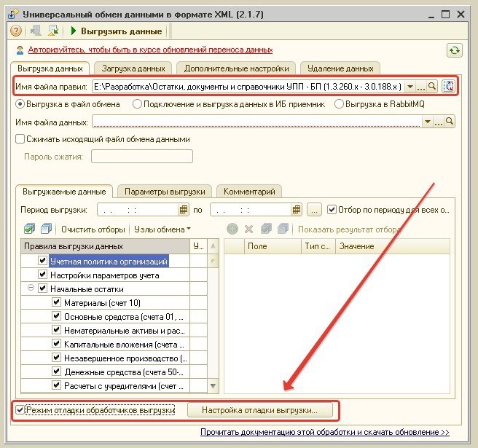478x448 pixels.
Task: Enable Сжимать исходящий файл обмена данными
Action: pos(20,139)
